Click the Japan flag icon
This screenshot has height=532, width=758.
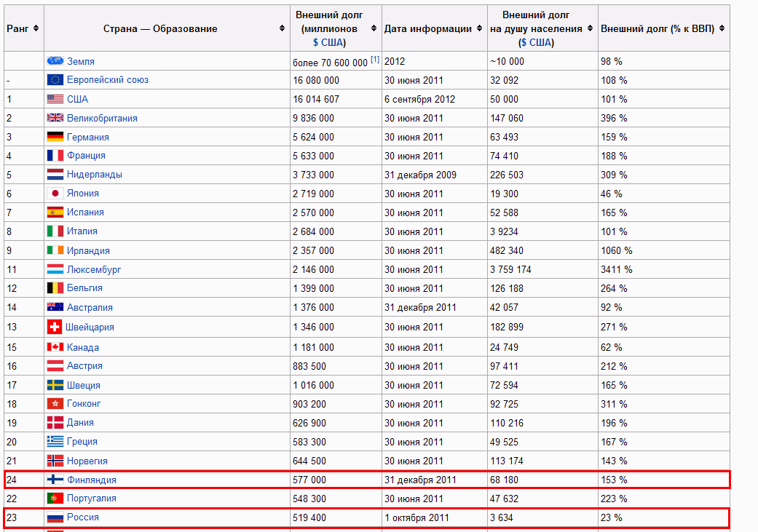pyautogui.click(x=55, y=194)
